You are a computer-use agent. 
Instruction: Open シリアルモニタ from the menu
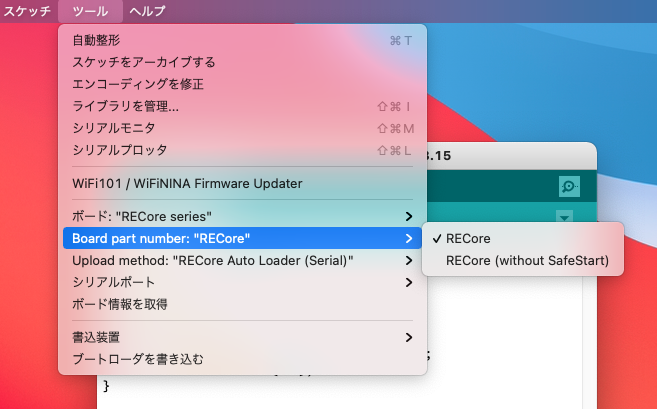pyautogui.click(x=242, y=128)
